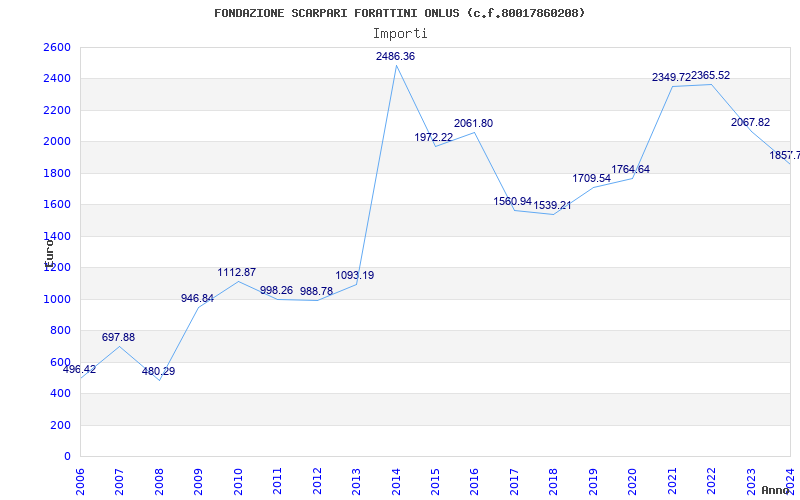Click the 496.42 data label
The image size is (800, 500).
click(x=79, y=369)
